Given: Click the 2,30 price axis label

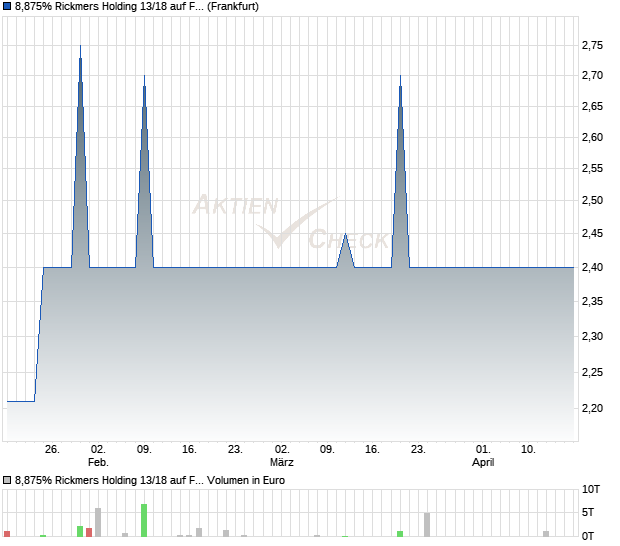Looking at the screenshot, I should point(592,336).
